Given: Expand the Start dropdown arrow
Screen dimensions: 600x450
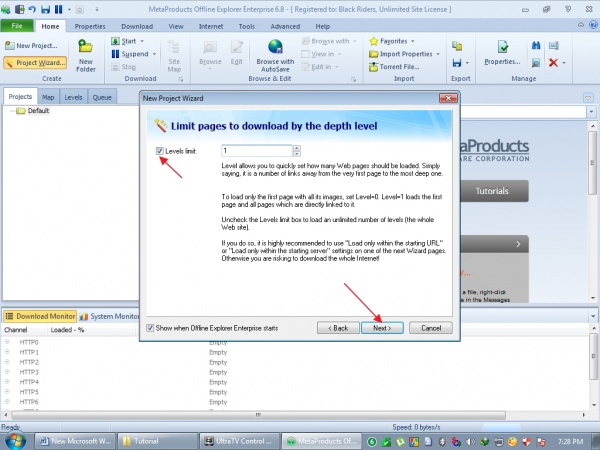Looking at the screenshot, I should coord(142,41).
